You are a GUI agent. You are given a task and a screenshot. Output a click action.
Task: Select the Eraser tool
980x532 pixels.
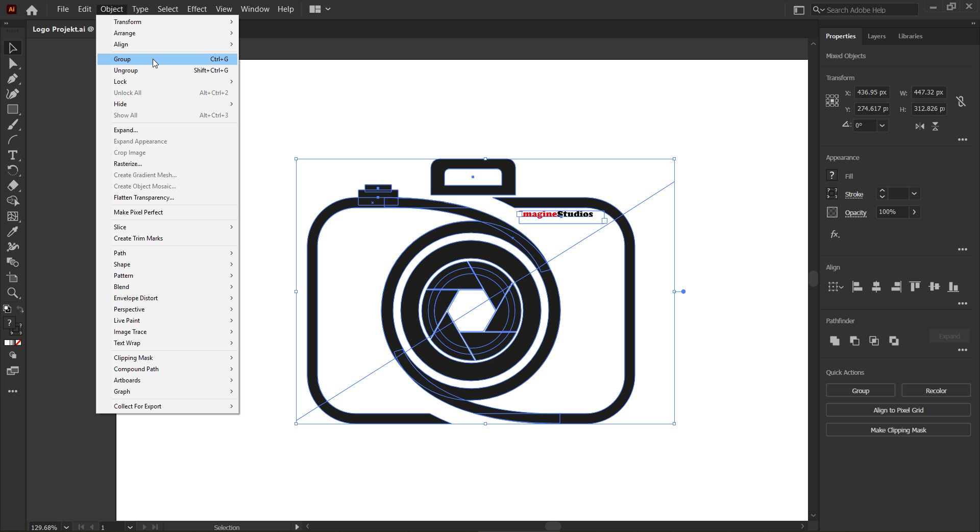(13, 186)
